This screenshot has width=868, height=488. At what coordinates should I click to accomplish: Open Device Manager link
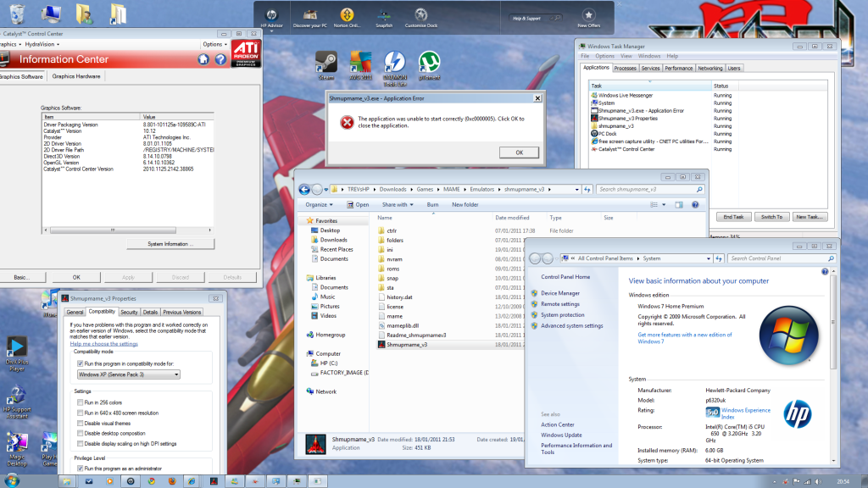[x=560, y=293]
